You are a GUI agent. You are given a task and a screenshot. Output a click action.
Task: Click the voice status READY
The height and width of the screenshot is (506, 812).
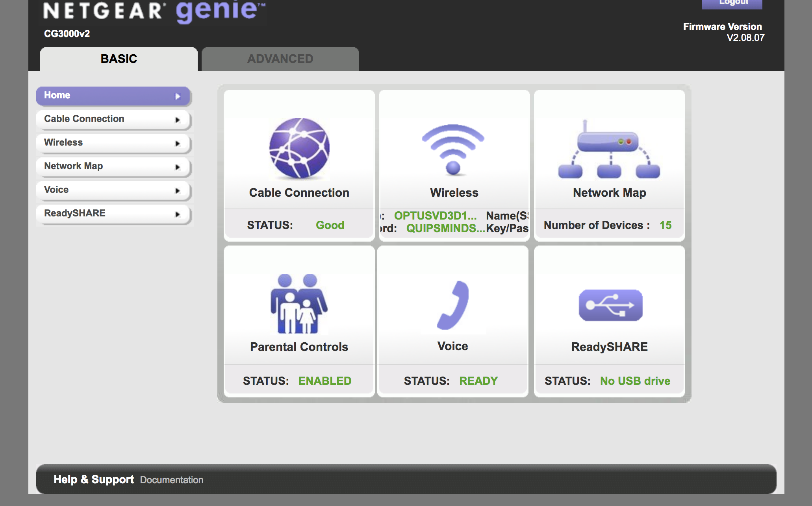tap(478, 381)
